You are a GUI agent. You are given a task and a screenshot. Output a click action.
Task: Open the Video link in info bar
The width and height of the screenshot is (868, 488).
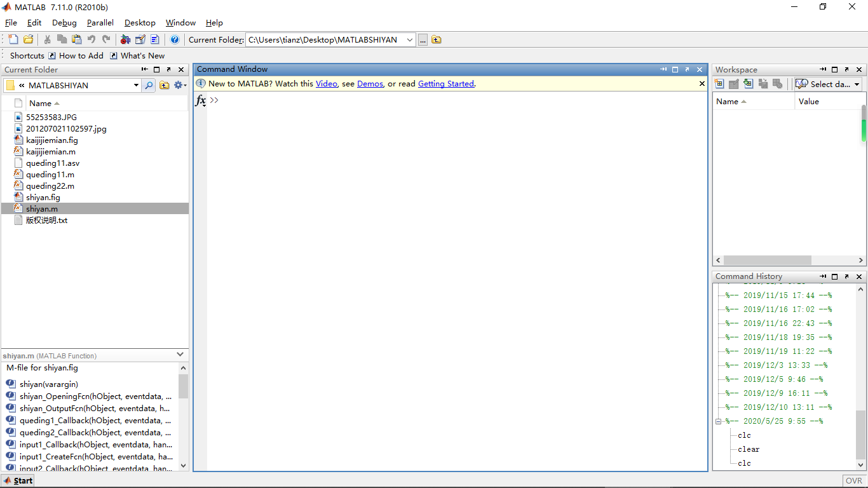pos(327,83)
